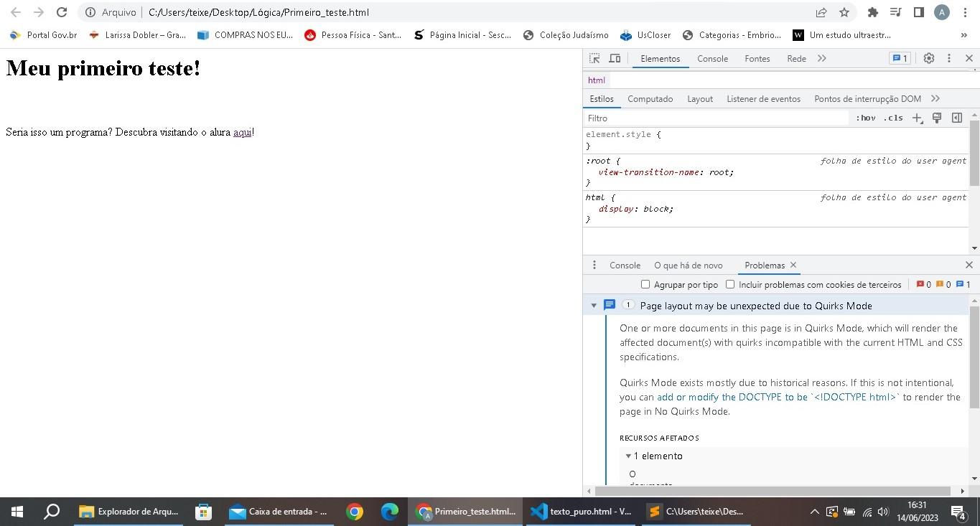Click the issues panel horizontal scrollbar
Viewport: 980px width, 526px height.
coord(773,492)
